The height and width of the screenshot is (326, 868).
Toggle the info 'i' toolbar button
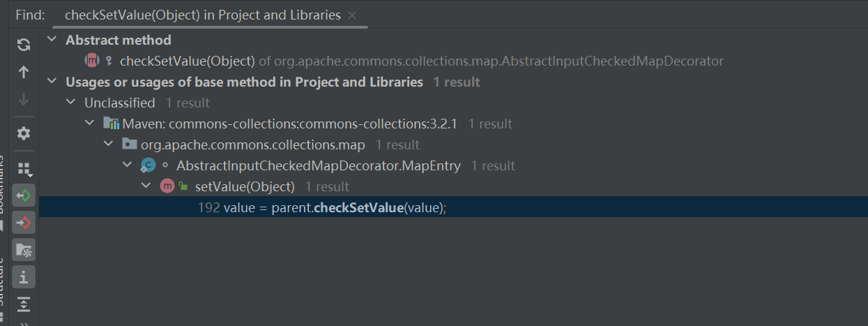(24, 277)
